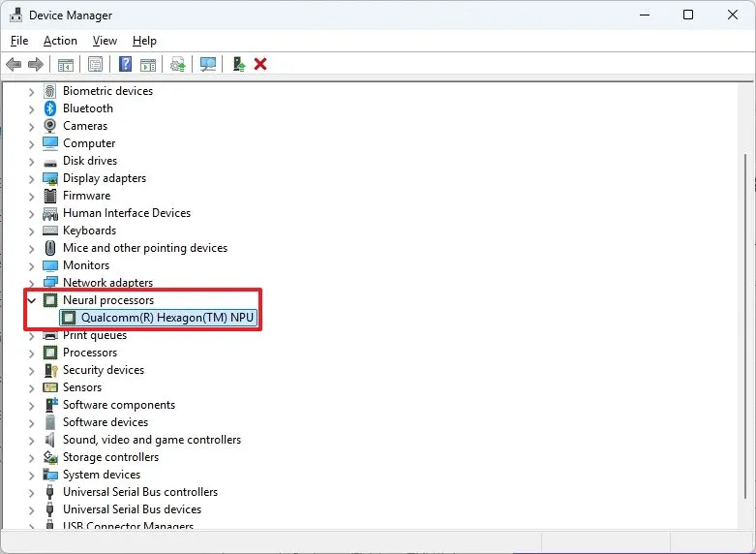
Task: Click the Device Manager title bar icon
Action: point(15,15)
